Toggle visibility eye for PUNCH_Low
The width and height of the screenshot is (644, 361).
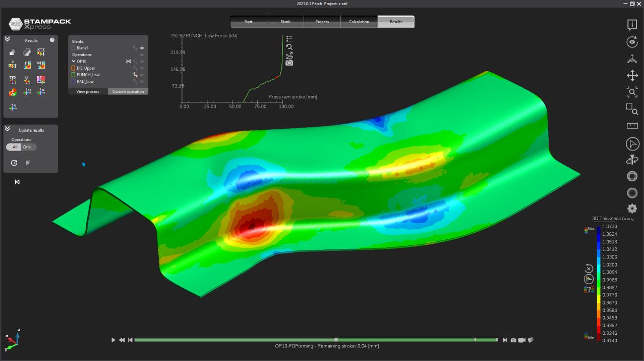tap(142, 75)
